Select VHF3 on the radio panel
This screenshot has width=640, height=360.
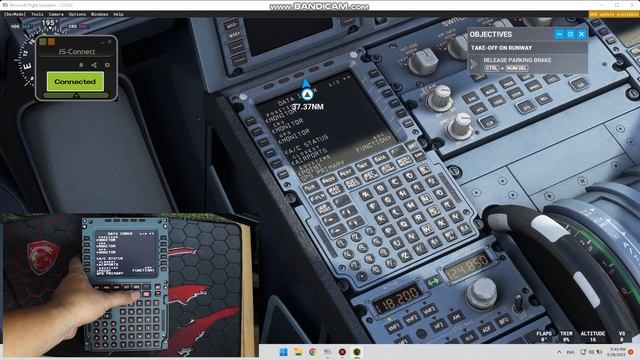(429, 310)
